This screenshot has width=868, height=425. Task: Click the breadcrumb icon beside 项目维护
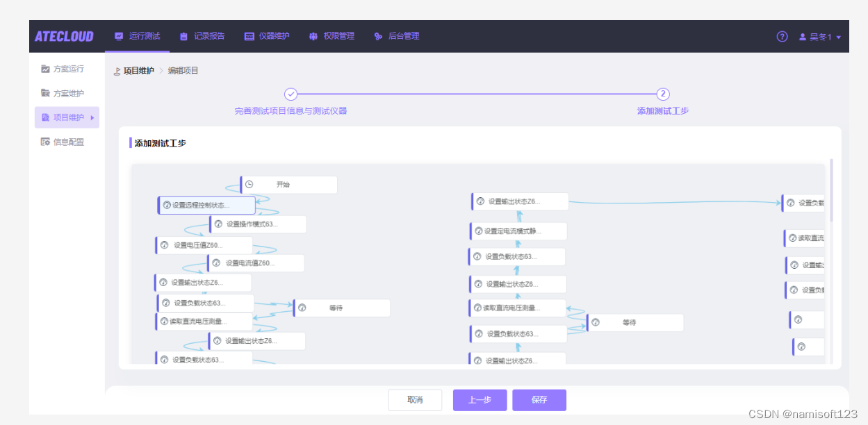(x=117, y=70)
